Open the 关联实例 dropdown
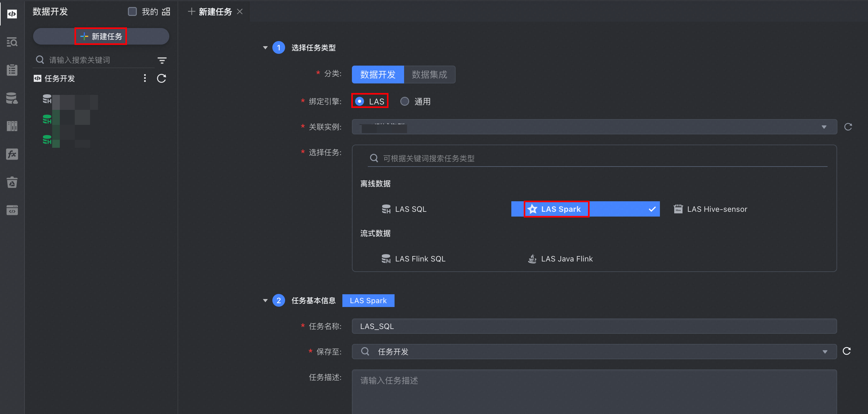This screenshot has height=414, width=868. 594,127
